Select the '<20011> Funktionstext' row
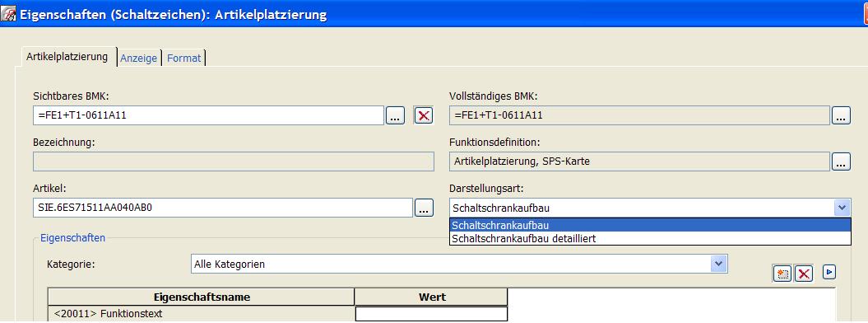Image resolution: width=868 pixels, height=323 pixels. [x=202, y=314]
